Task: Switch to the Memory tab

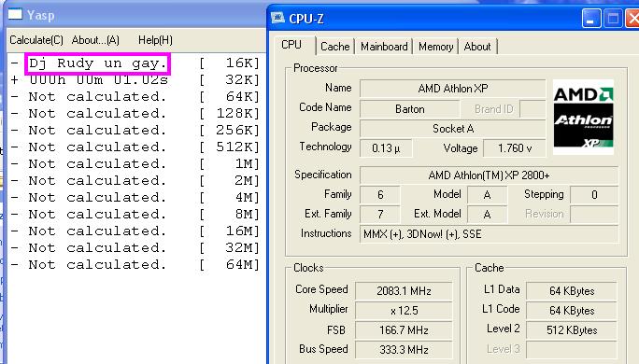Action: tap(435, 47)
